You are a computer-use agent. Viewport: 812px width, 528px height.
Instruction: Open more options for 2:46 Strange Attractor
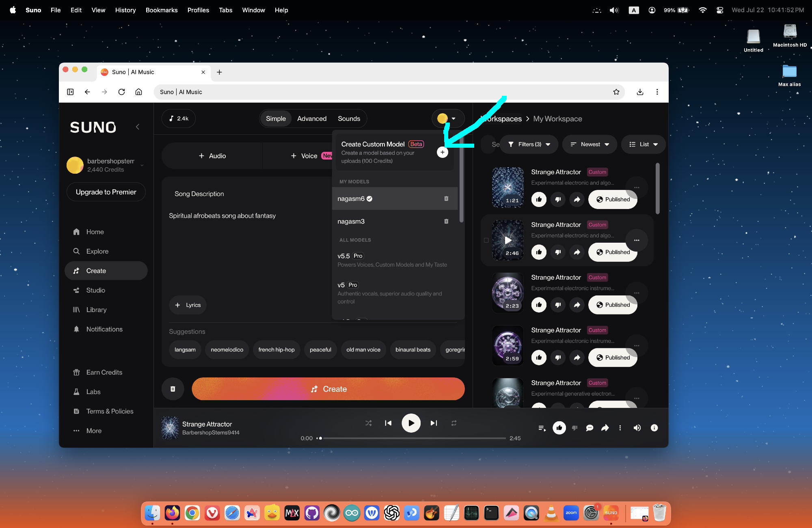click(x=637, y=240)
